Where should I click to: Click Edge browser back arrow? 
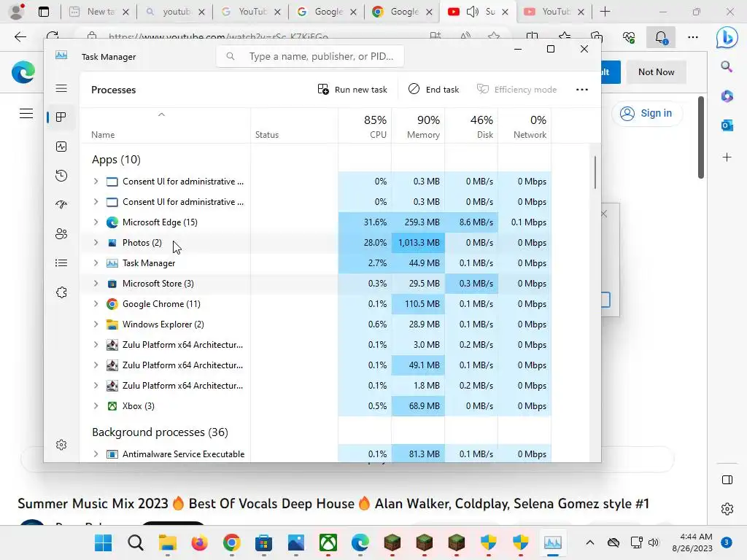(x=20, y=36)
